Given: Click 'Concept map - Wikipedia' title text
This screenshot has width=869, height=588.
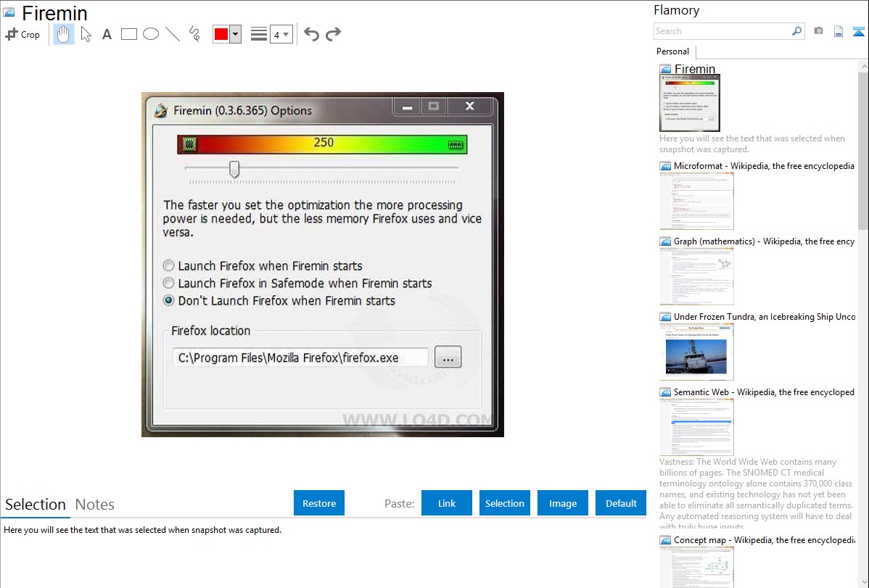Looking at the screenshot, I should (765, 540).
